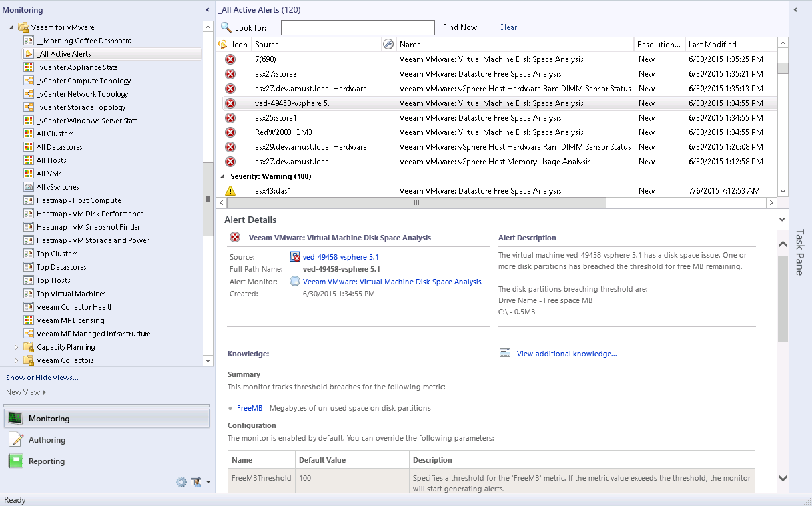Open _vCenter Compute Topology diagram icon
The width and height of the screenshot is (812, 506).
[x=29, y=81]
